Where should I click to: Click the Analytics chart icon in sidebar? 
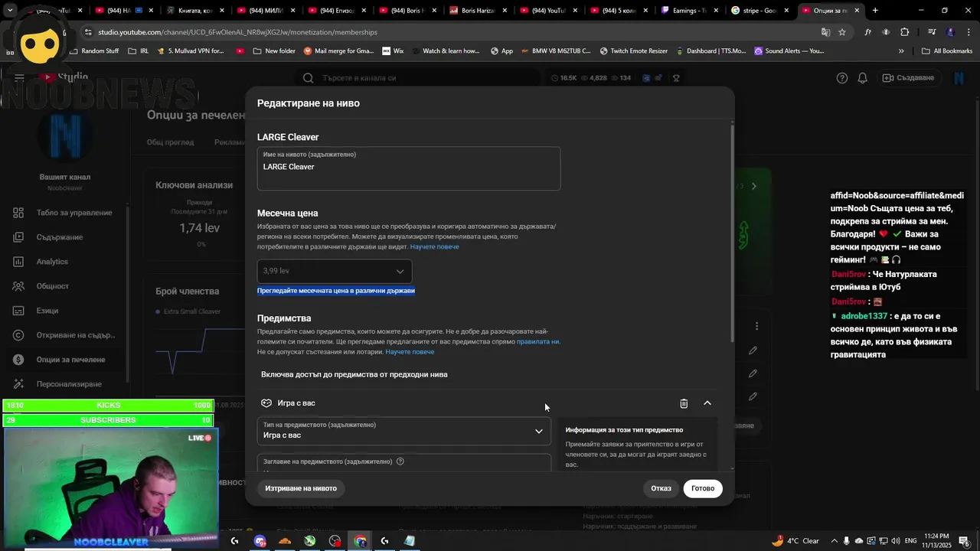click(18, 262)
